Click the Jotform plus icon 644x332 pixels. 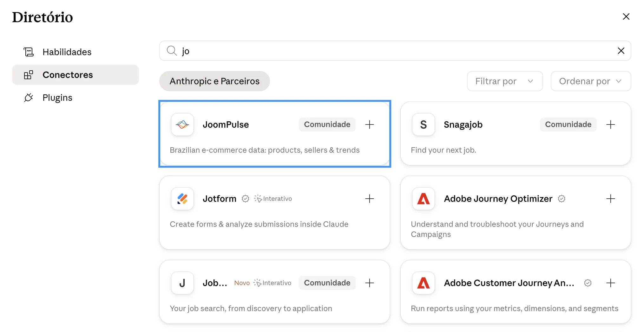click(x=370, y=199)
